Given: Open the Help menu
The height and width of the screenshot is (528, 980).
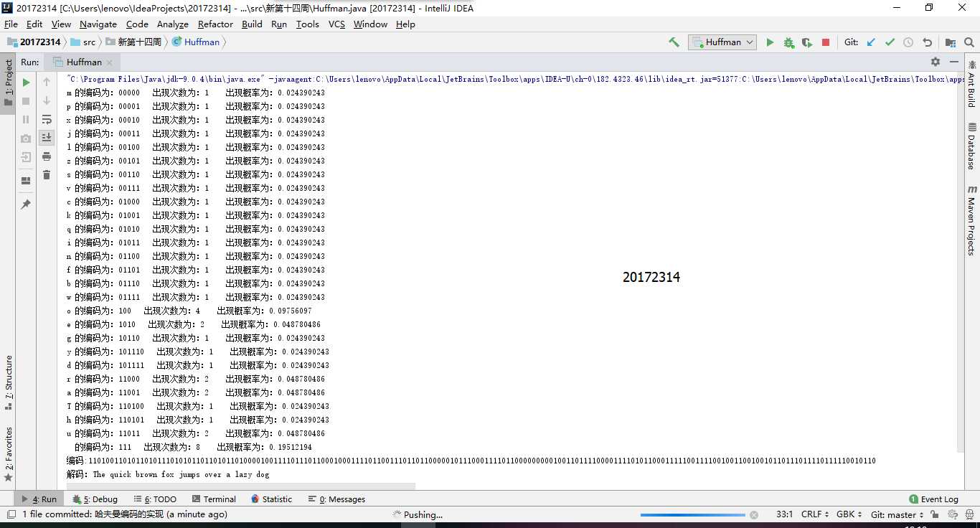Looking at the screenshot, I should [x=405, y=24].
